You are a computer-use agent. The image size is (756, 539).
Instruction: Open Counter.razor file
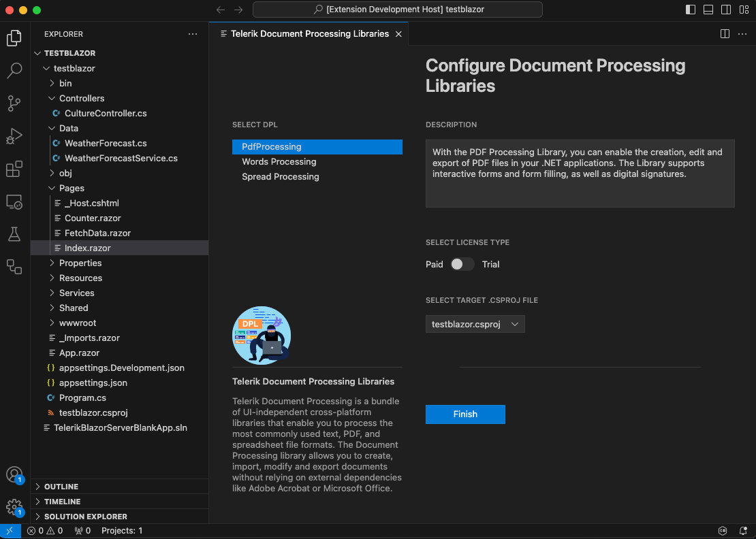point(120,218)
